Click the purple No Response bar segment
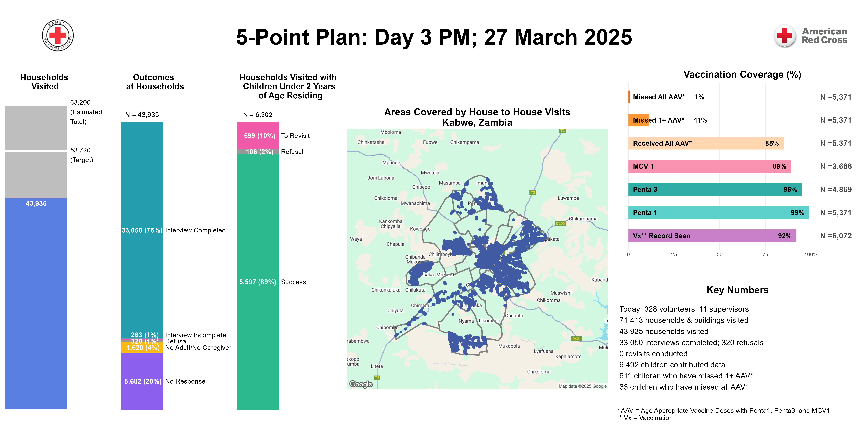 (142, 381)
